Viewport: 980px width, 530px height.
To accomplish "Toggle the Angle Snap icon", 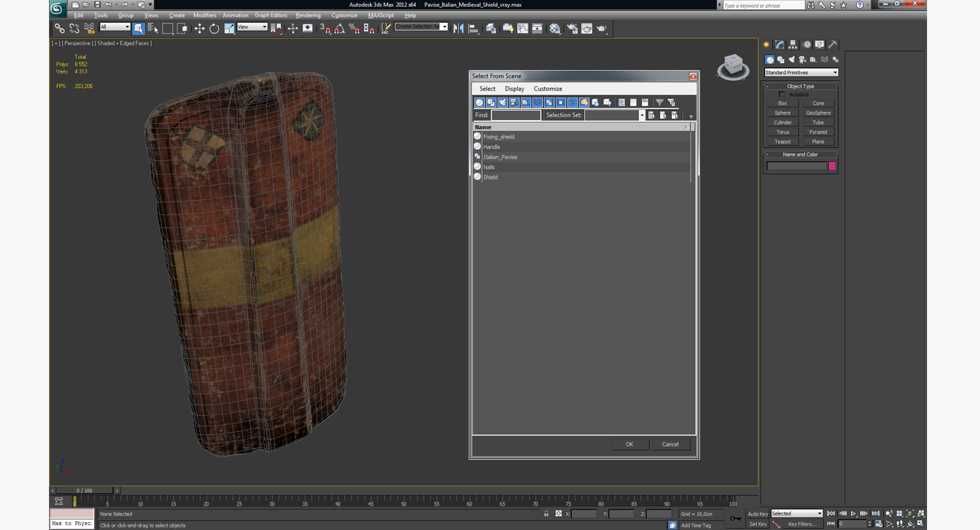I will point(339,28).
